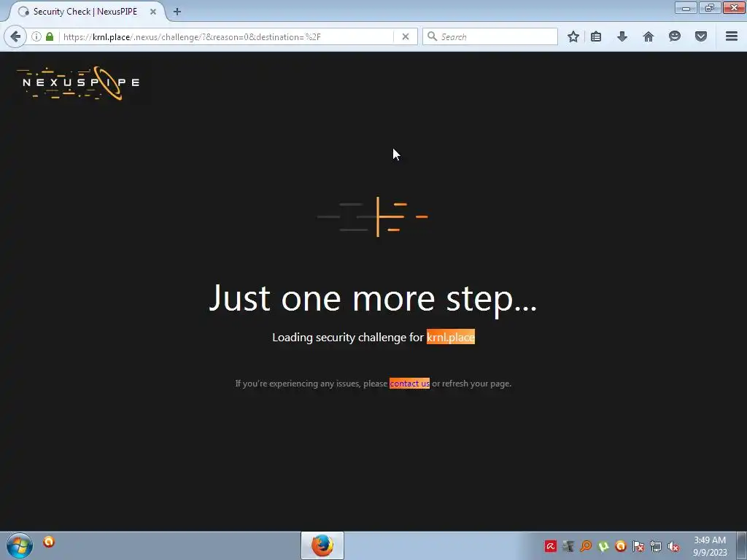Select the 'Security Check | NexusPIPE' tab
Viewport: 747px width, 560px height.
point(85,12)
